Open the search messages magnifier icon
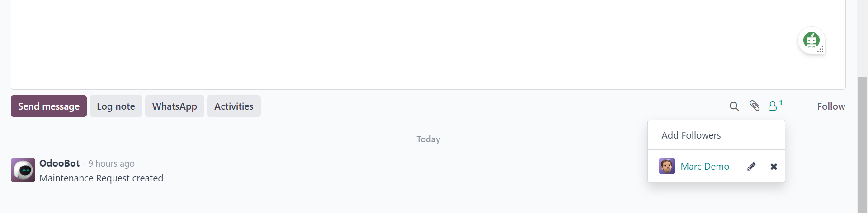868x213 pixels. coord(734,106)
